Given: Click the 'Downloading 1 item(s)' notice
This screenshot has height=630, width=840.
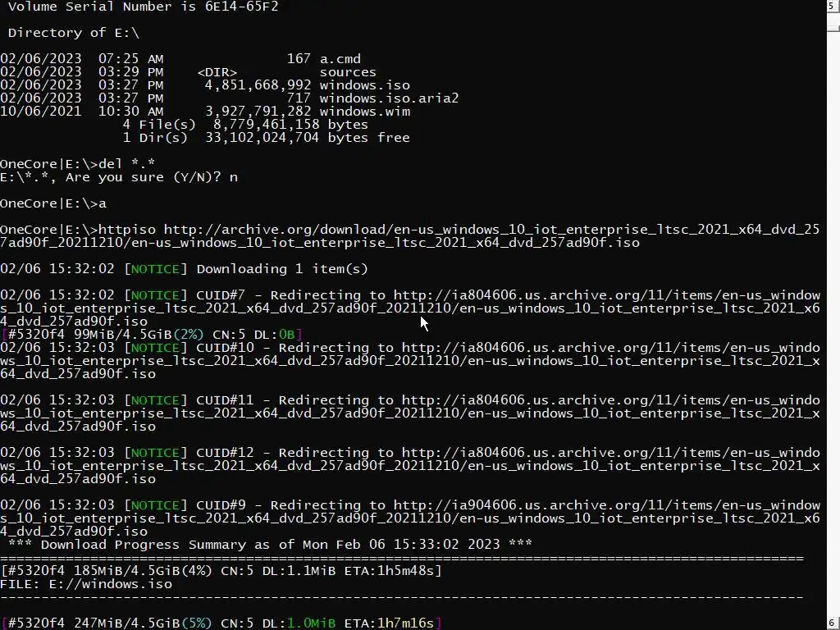Looking at the screenshot, I should (282, 269).
